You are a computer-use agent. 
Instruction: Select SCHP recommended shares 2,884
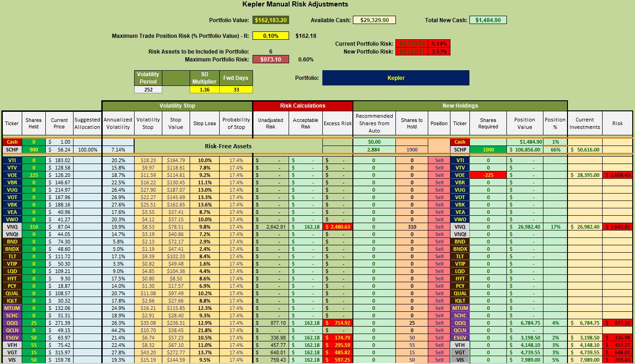coord(374,150)
